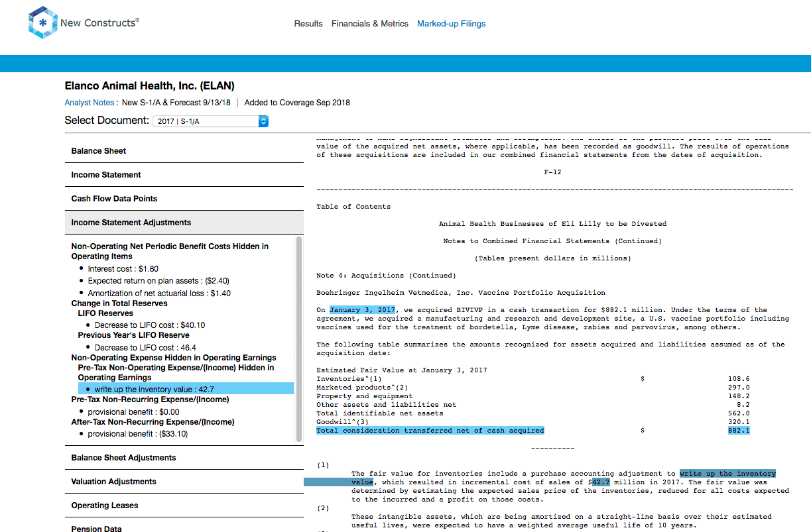This screenshot has height=532, width=811.
Task: Click the F-12 page number
Action: coord(552,172)
